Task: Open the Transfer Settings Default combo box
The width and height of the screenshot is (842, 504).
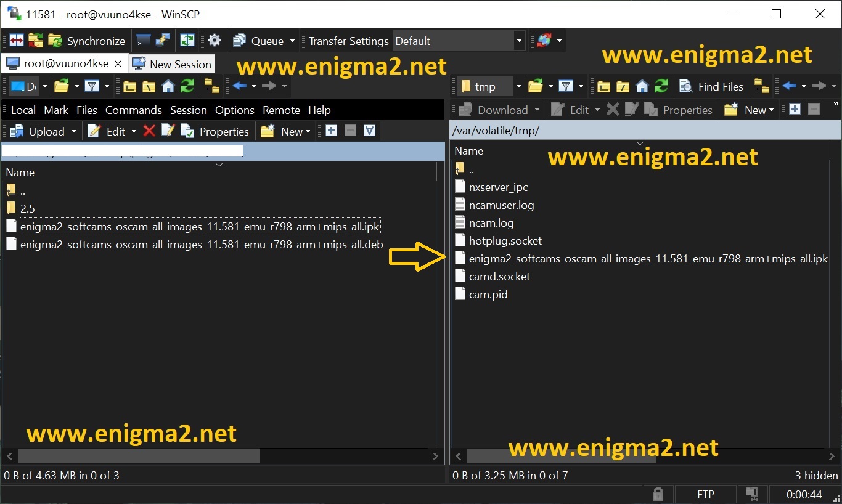Action: [459, 41]
